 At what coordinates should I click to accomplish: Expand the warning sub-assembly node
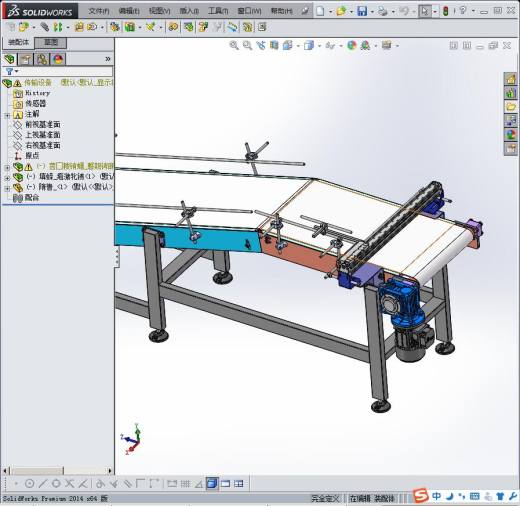(x=7, y=167)
